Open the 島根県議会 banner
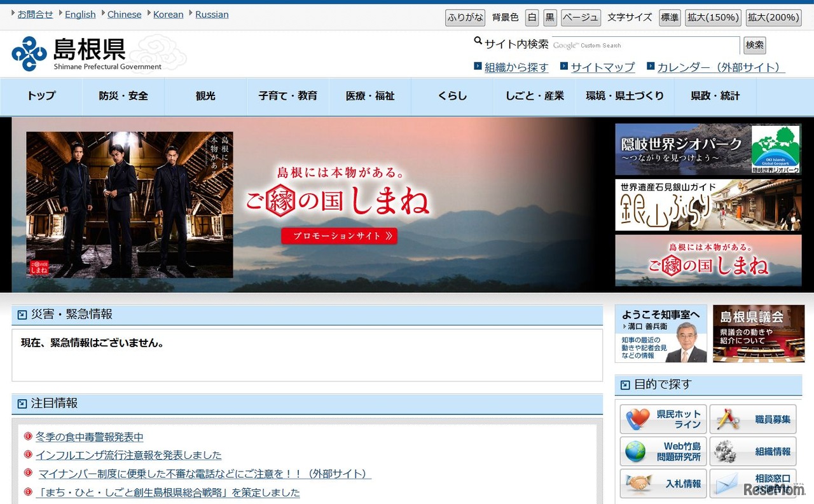Screen dimensions: 814x504 point(759,334)
